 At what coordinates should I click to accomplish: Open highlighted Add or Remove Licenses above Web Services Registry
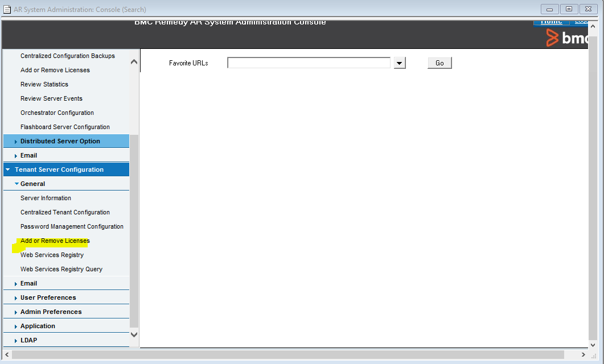pos(55,241)
